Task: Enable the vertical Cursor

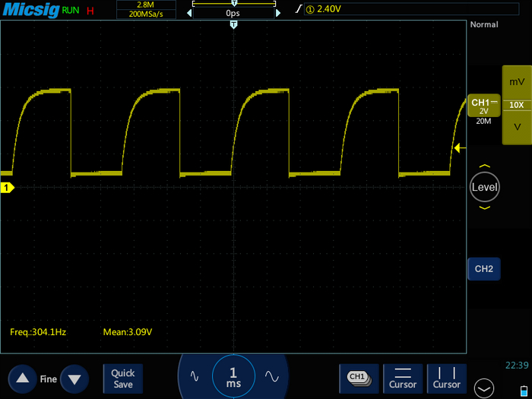Action: [446, 378]
